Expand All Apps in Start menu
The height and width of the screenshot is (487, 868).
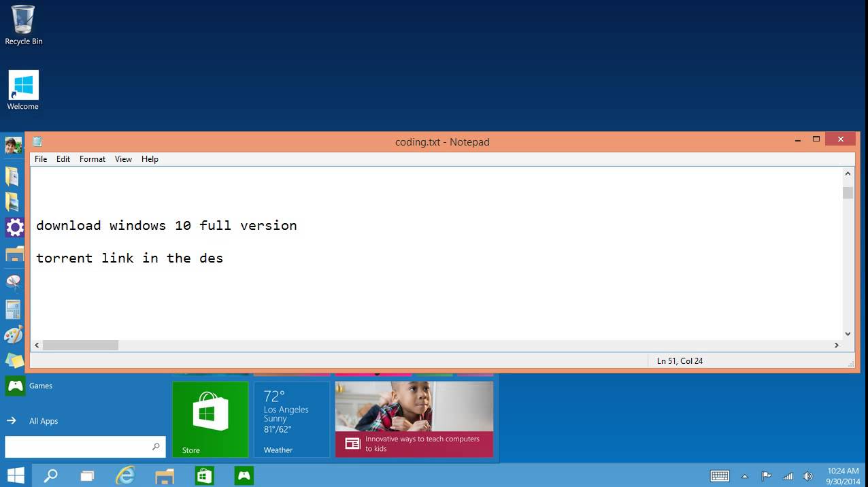(x=33, y=421)
